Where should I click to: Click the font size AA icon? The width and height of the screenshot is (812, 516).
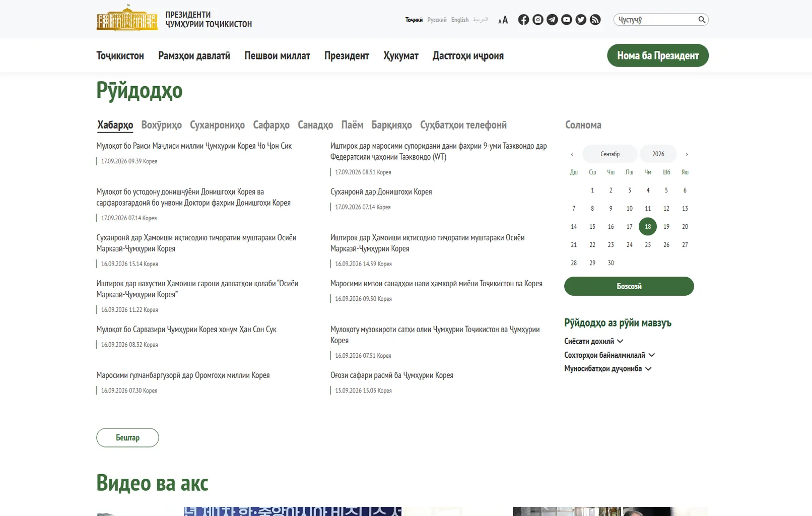pos(503,20)
